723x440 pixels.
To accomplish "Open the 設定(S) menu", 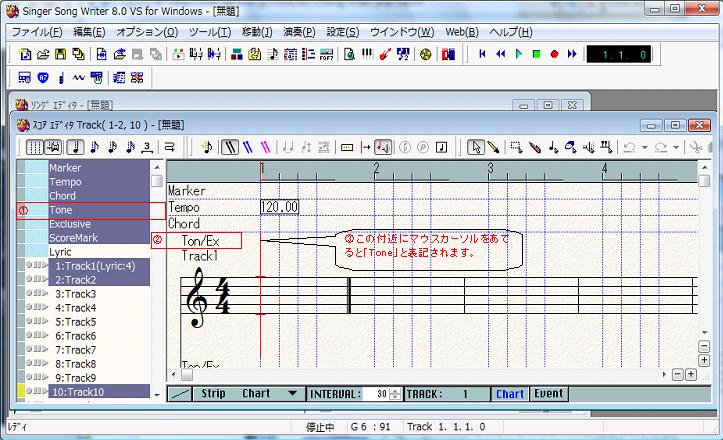I will click(343, 32).
